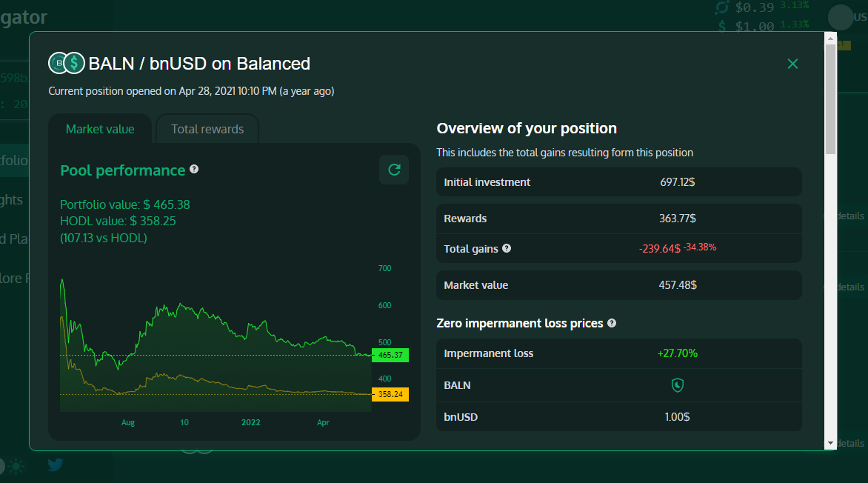Open Zero impermanent loss prices help icon

612,324
